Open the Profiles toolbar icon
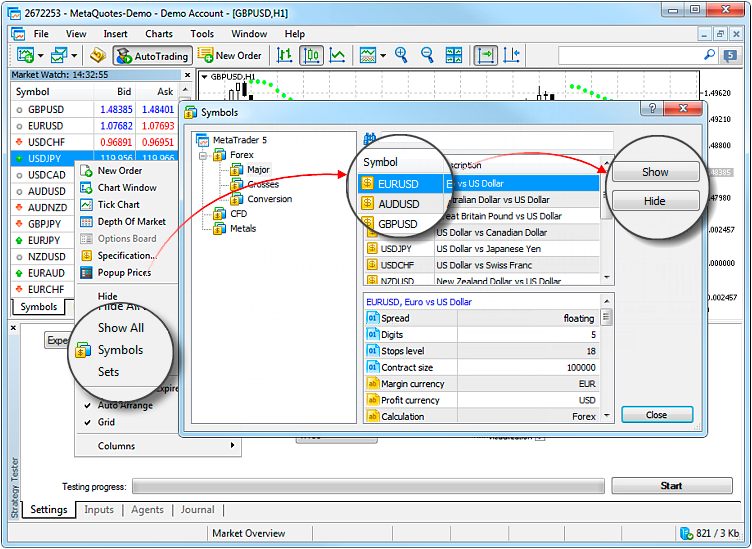 point(59,55)
